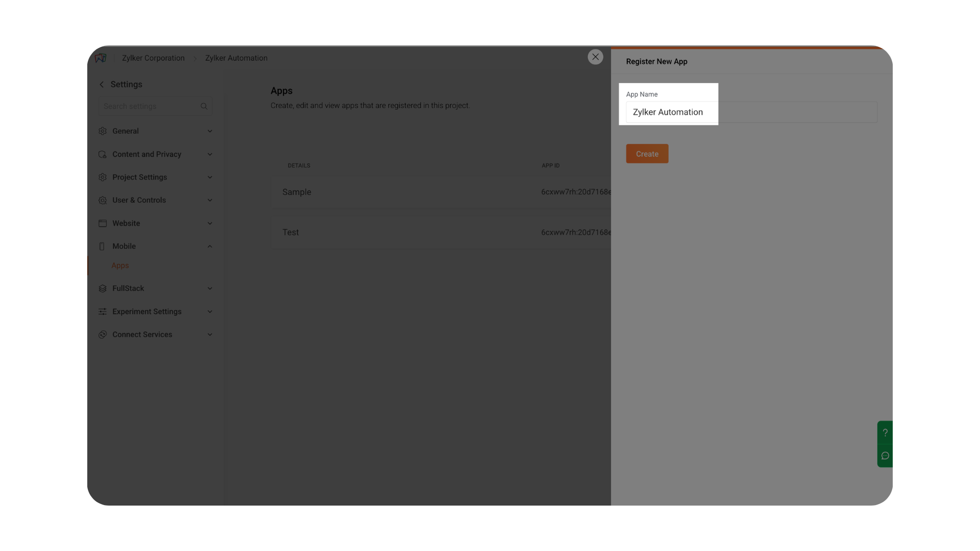Click the Experiment Settings sliders icon
Image resolution: width=980 pixels, height=551 pixels.
[x=103, y=312]
